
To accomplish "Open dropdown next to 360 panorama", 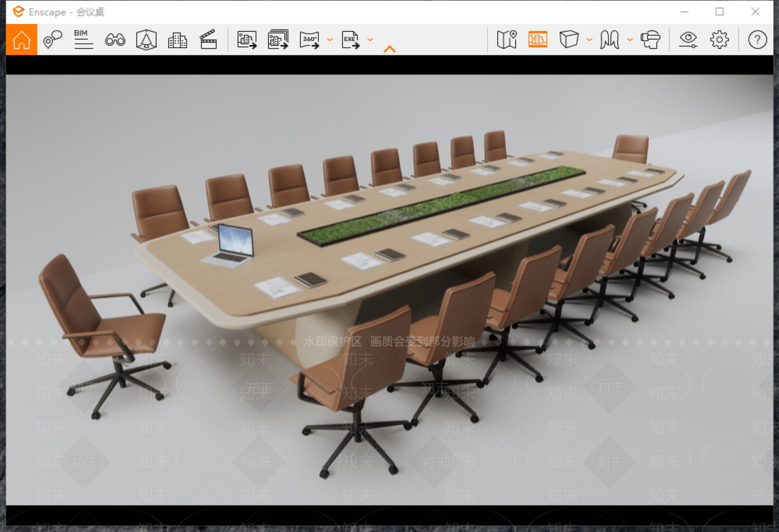I will [x=330, y=39].
